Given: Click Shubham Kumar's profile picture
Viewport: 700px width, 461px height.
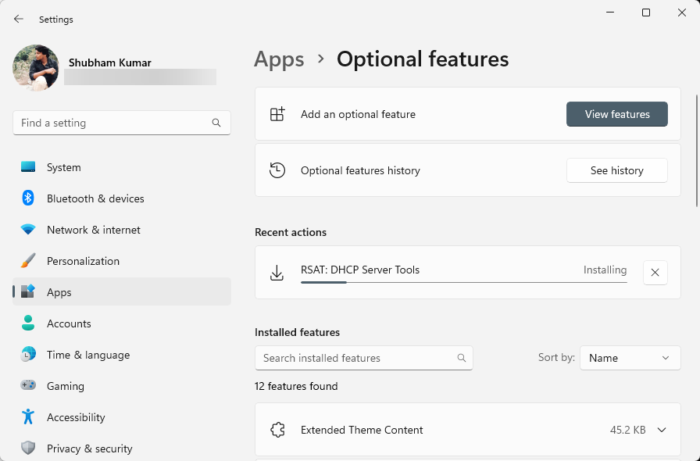Looking at the screenshot, I should click(35, 67).
